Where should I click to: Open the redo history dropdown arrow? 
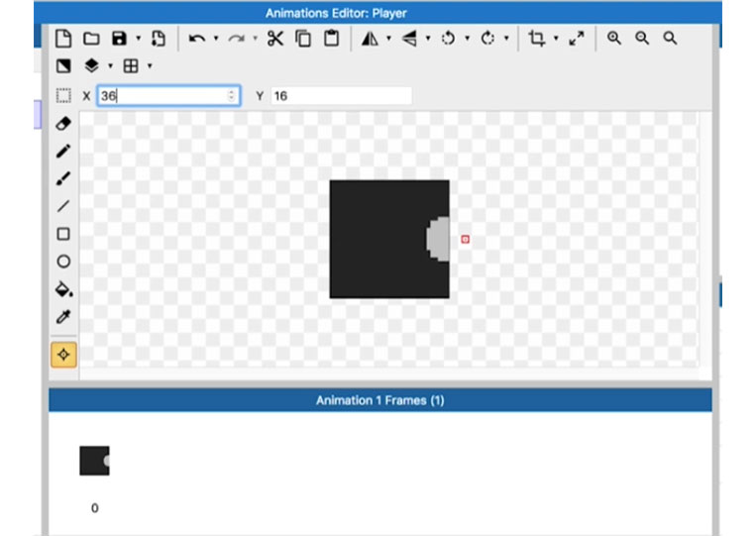point(255,38)
